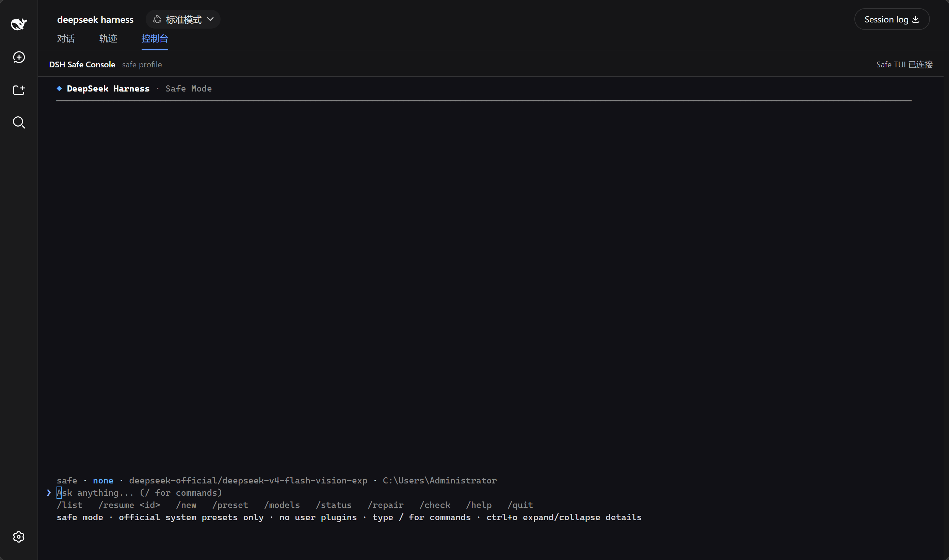
Task: Click the 'Safe TUI 已连接' status label
Action: tap(904, 65)
